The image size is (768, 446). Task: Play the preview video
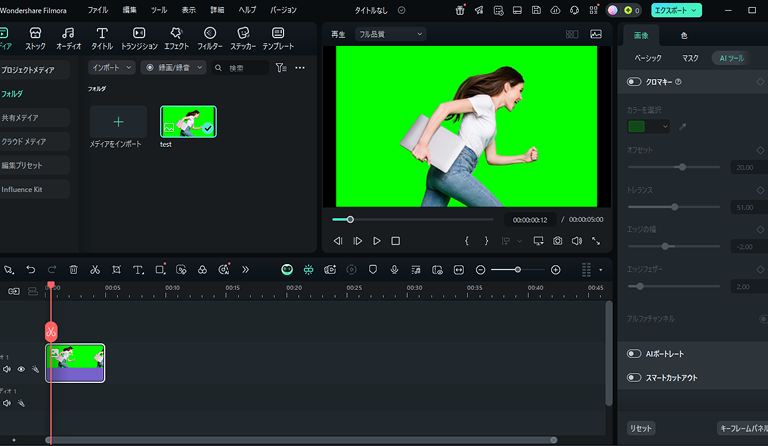pyautogui.click(x=377, y=241)
